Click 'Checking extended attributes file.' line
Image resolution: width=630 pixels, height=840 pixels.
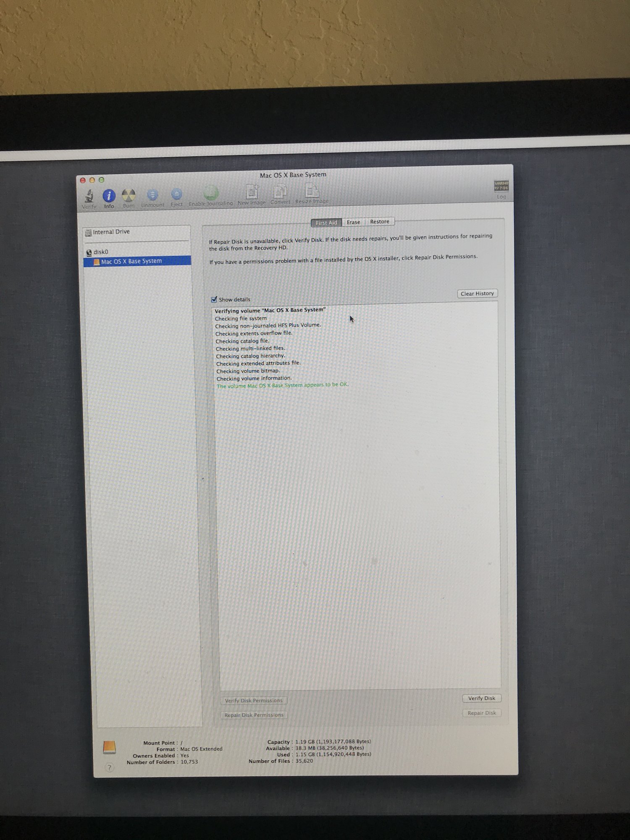pos(258,363)
